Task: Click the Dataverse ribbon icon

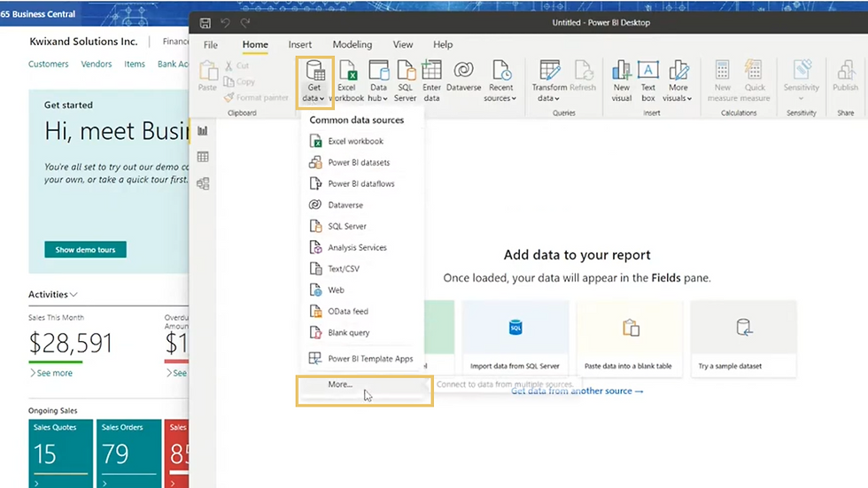Action: 464,76
